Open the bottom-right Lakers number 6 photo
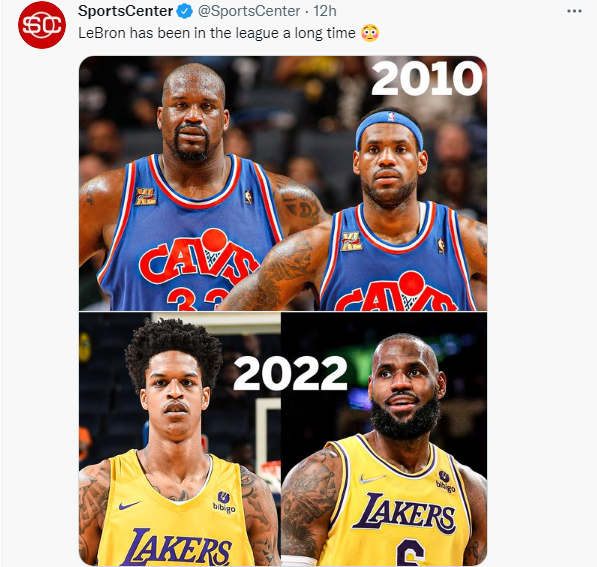597x567 pixels. click(384, 439)
